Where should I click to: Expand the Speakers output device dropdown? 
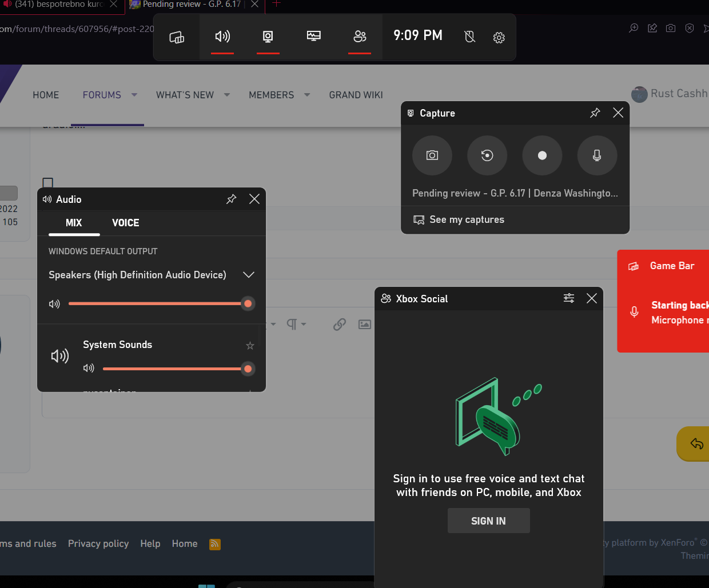click(249, 275)
